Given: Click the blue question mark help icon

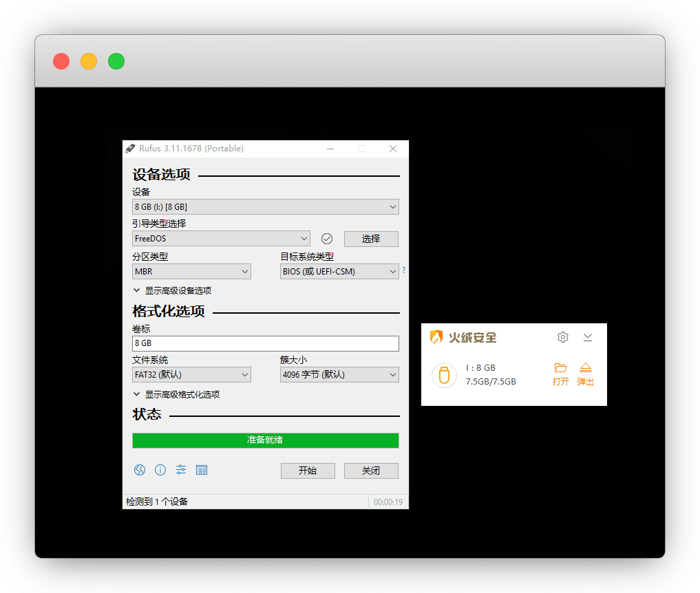Looking at the screenshot, I should pos(403,270).
